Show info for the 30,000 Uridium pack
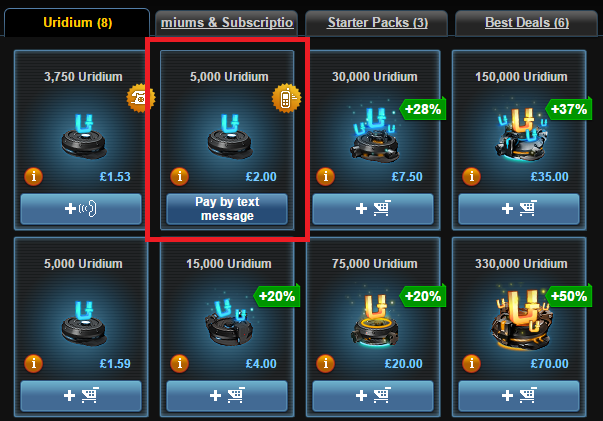 325,176
